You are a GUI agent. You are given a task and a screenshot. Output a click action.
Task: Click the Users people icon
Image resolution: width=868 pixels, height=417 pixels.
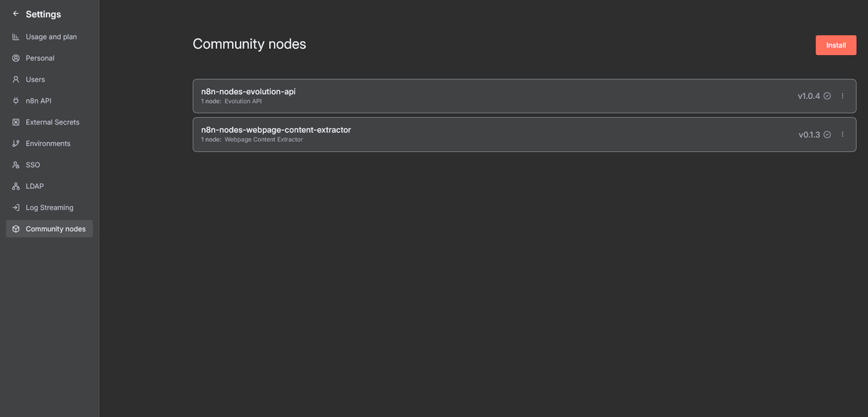(15, 79)
